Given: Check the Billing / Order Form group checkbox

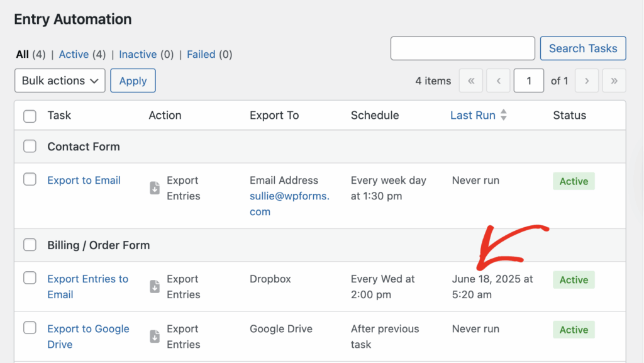Looking at the screenshot, I should (30, 245).
